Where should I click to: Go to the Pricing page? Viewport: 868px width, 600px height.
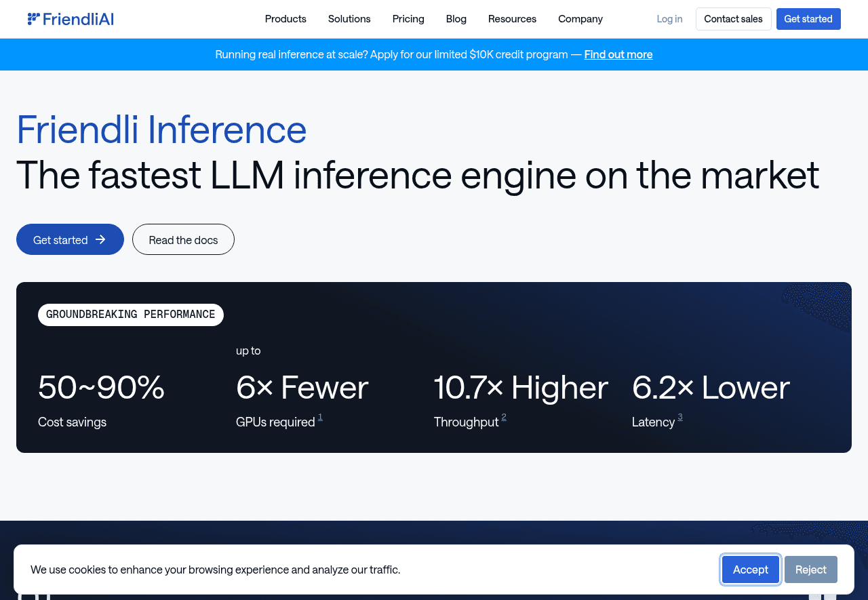(x=408, y=19)
